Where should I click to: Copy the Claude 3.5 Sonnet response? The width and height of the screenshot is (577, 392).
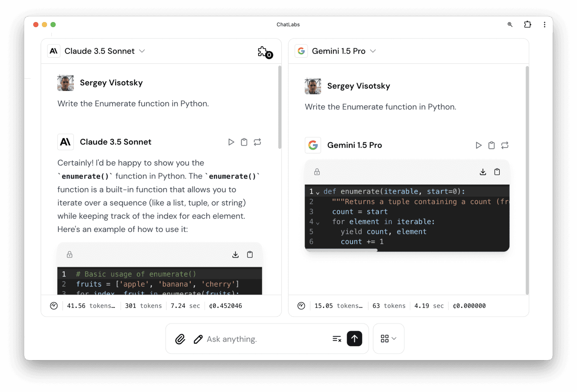(x=244, y=142)
